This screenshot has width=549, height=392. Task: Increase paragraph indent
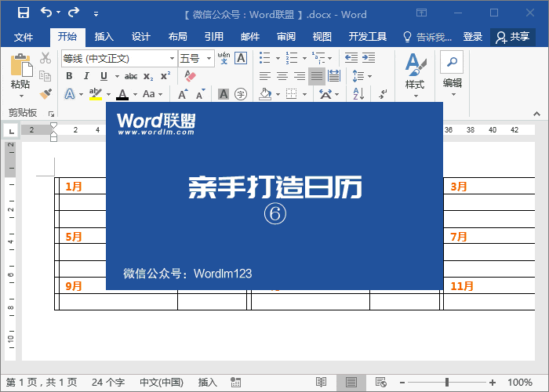pyautogui.click(x=369, y=57)
